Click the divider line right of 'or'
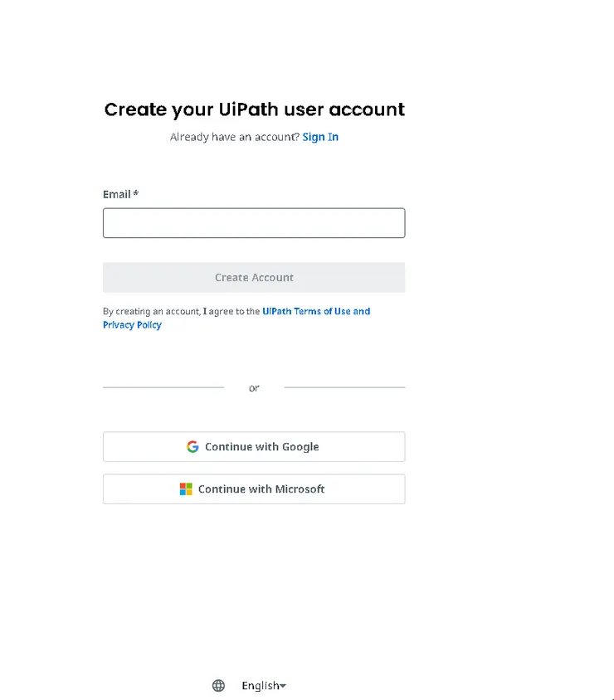The width and height of the screenshot is (614, 700). [344, 387]
